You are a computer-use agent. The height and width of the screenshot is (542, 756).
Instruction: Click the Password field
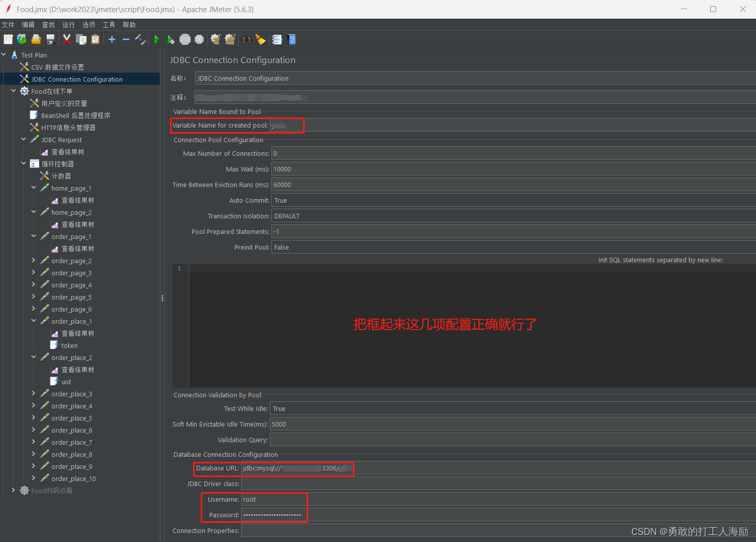(498, 515)
